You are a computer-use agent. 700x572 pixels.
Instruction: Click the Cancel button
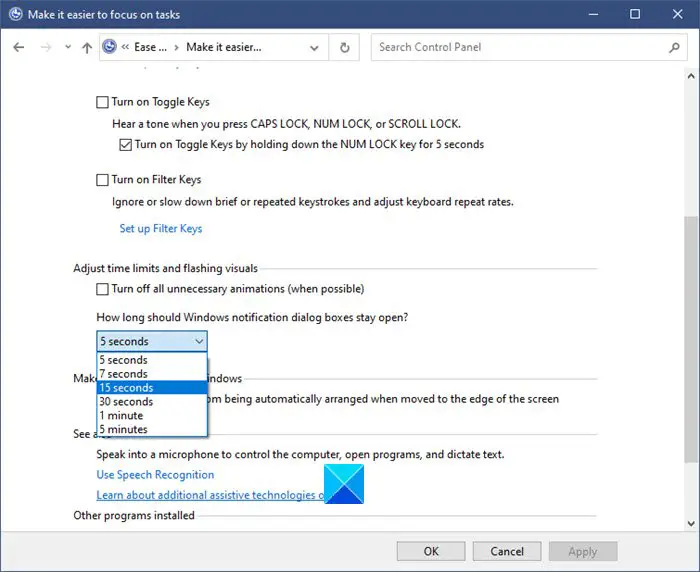(x=507, y=551)
